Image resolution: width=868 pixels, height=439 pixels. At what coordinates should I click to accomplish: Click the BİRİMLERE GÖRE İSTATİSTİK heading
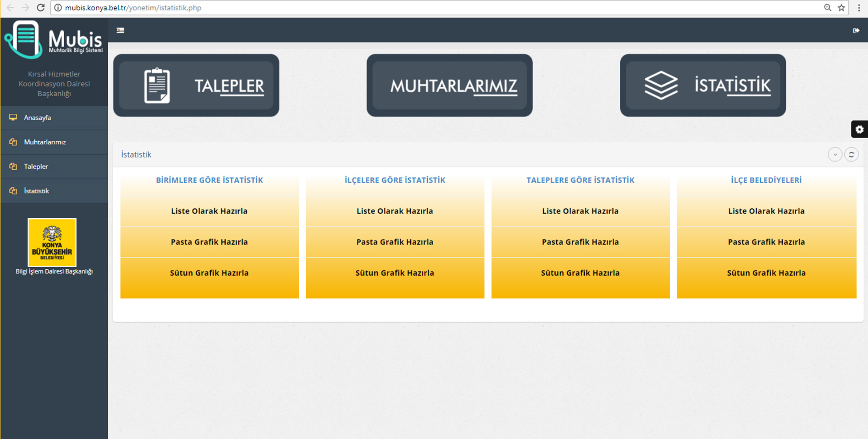point(209,180)
